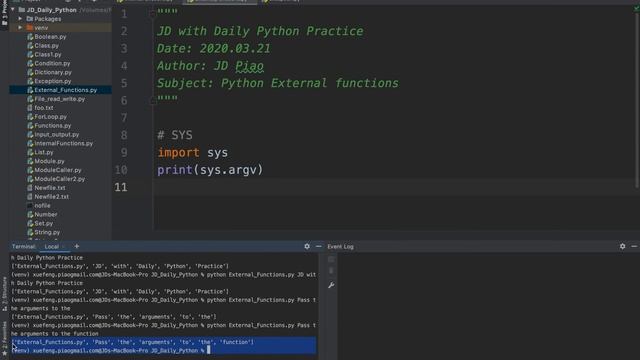Select External_Functions.py in project tree
Screen dimensions: 640x360
point(66,90)
